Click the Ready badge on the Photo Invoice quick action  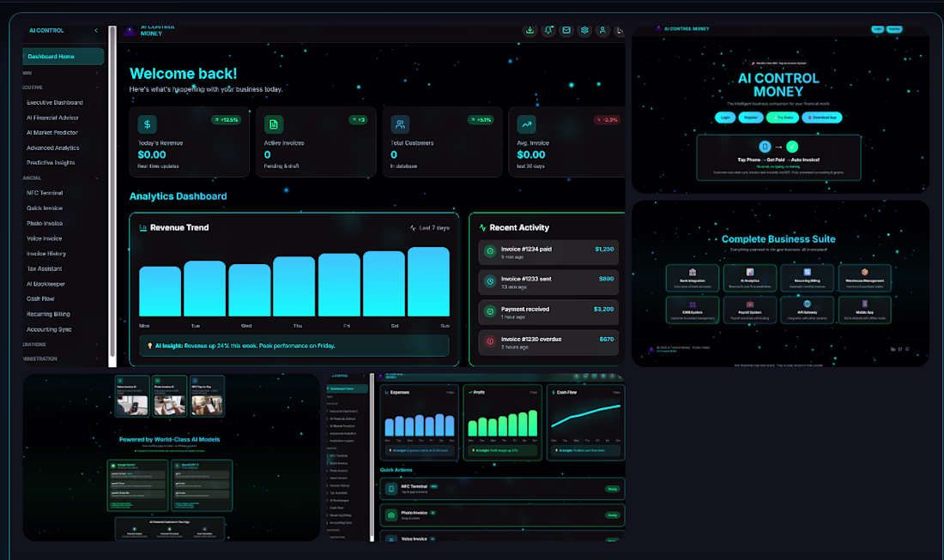(x=612, y=515)
